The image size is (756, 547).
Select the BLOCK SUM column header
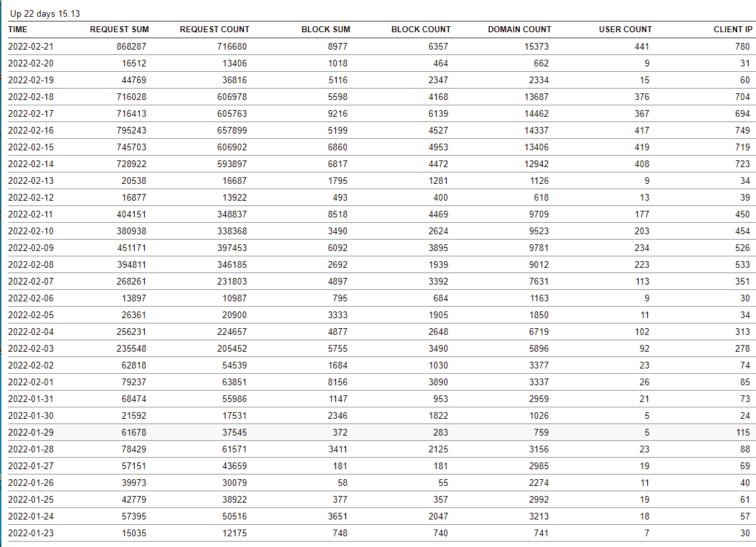[x=325, y=30]
